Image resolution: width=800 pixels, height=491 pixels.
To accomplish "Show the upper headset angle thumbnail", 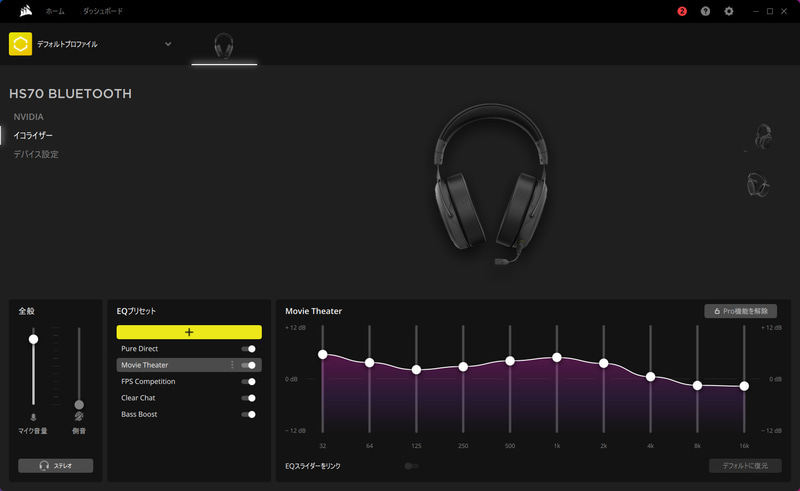I will coord(763,136).
